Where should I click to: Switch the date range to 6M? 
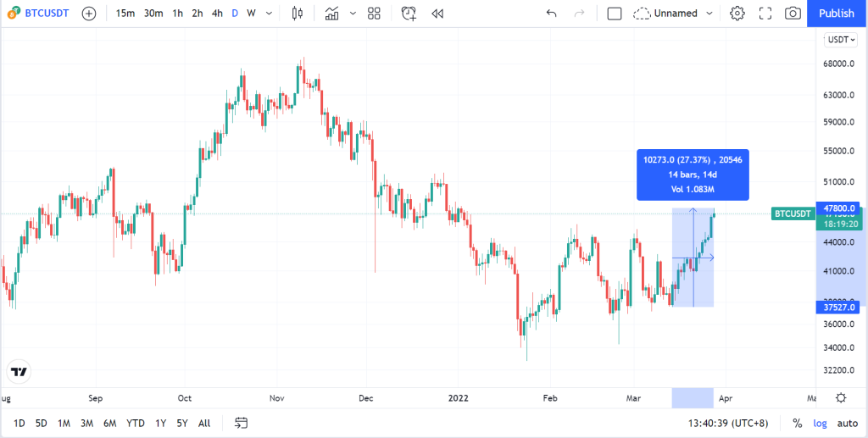[109, 424]
